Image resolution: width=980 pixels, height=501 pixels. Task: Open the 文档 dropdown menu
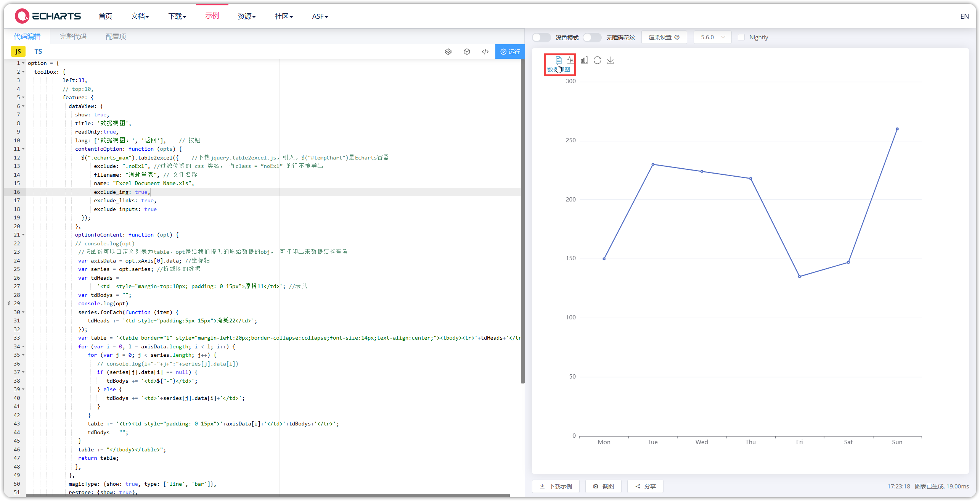click(140, 16)
